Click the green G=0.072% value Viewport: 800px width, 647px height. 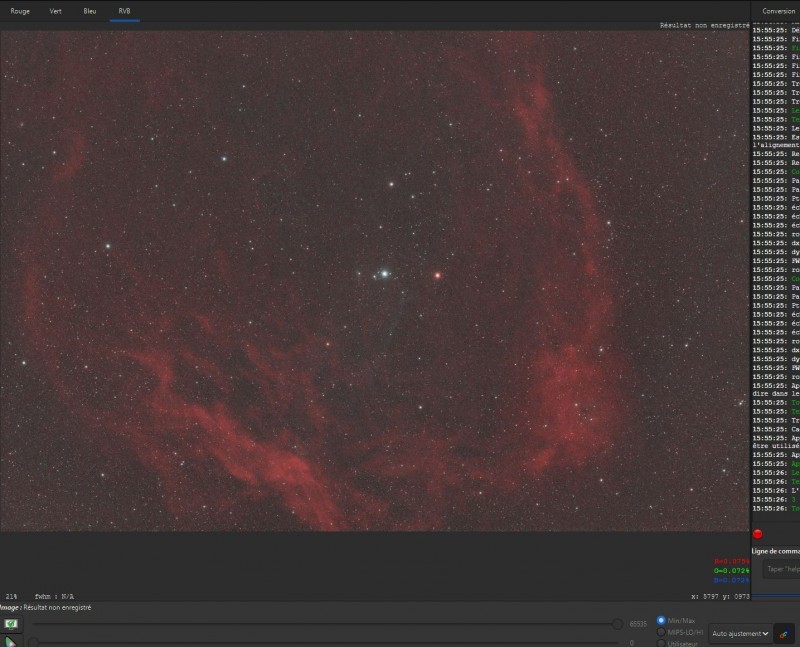pyautogui.click(x=732, y=570)
